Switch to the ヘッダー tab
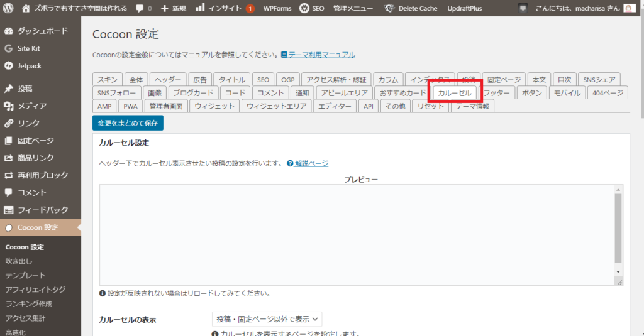Image resolution: width=644 pixels, height=336 pixels. [x=168, y=80]
